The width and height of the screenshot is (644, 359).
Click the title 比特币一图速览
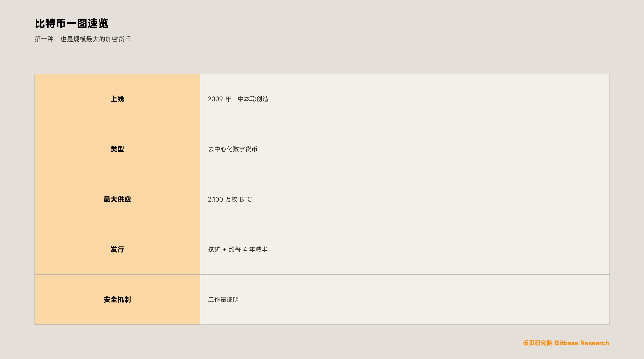[72, 23]
